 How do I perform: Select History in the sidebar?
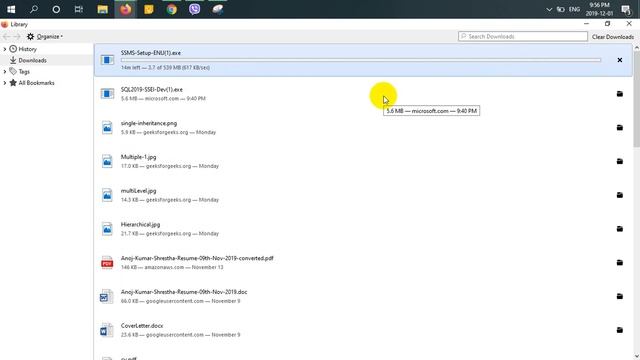pos(27,49)
